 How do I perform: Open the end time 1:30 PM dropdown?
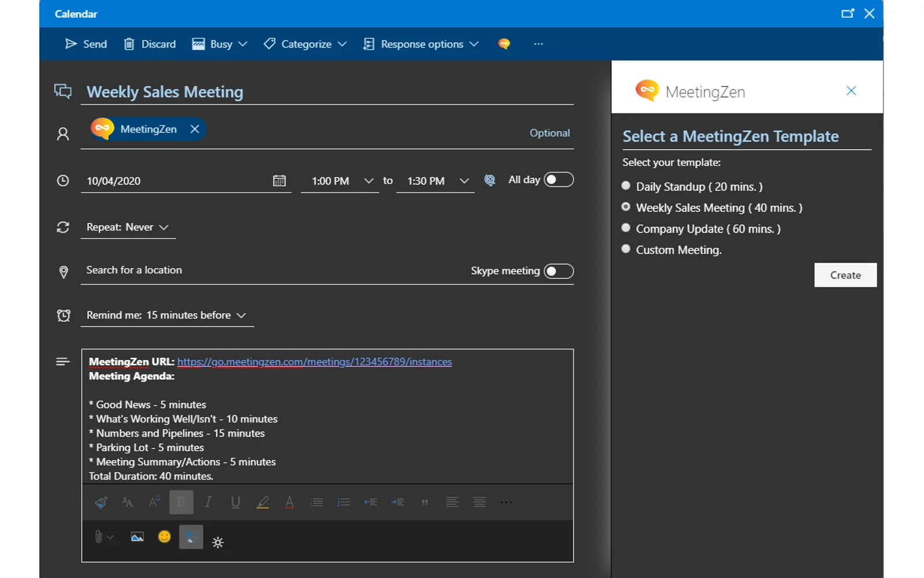(435, 181)
